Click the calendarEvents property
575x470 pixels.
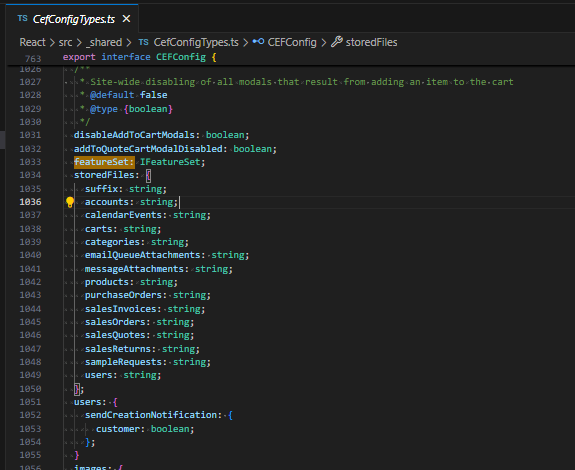point(123,215)
